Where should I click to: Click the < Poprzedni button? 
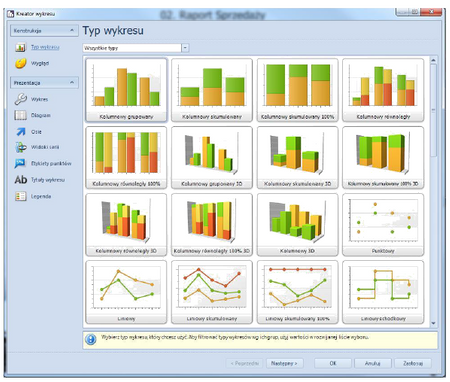click(245, 363)
